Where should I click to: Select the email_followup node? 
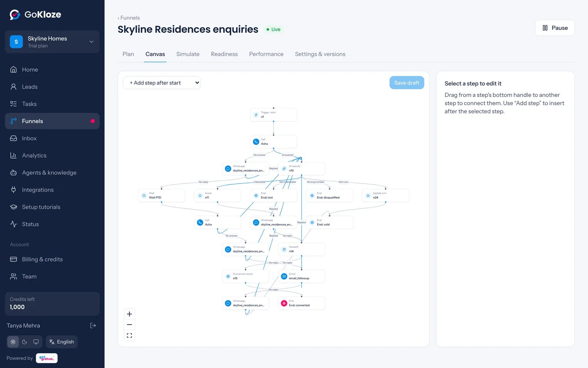pos(301,276)
